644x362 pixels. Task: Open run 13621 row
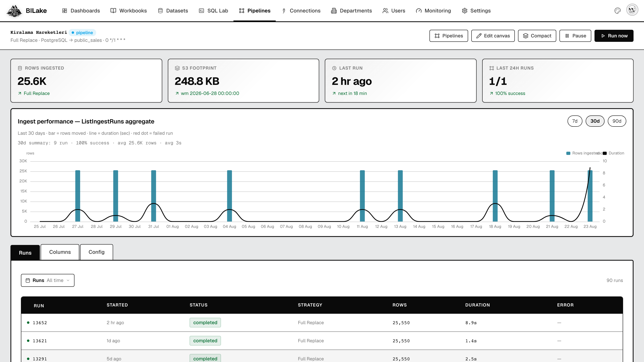pos(322,341)
